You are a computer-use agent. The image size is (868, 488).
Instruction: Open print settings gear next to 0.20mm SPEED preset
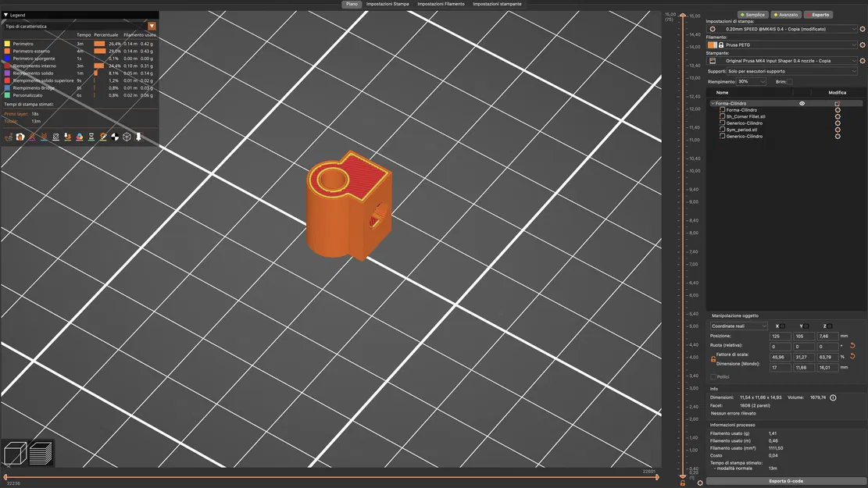point(862,29)
